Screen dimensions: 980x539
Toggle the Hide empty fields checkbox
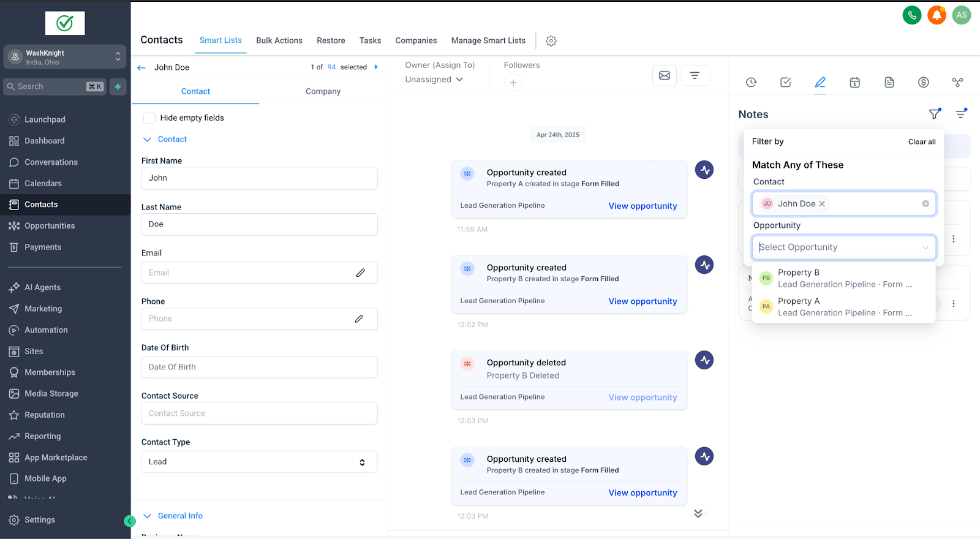click(149, 118)
